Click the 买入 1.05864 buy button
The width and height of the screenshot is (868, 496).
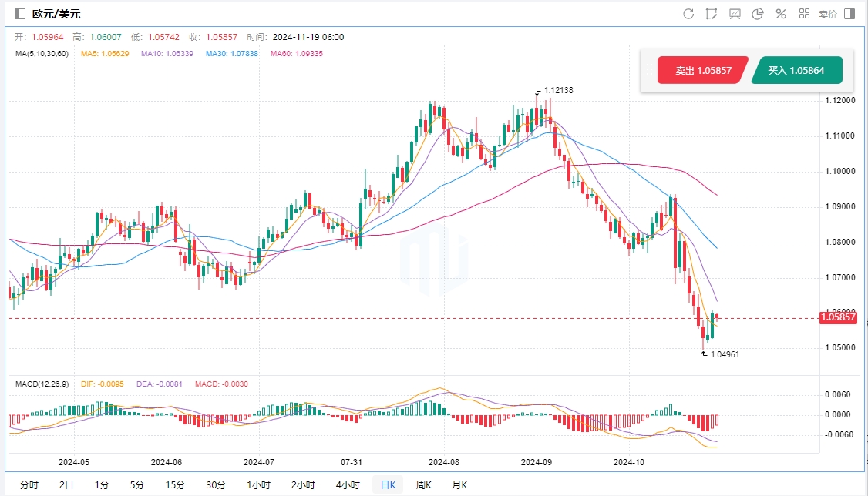[x=796, y=70]
